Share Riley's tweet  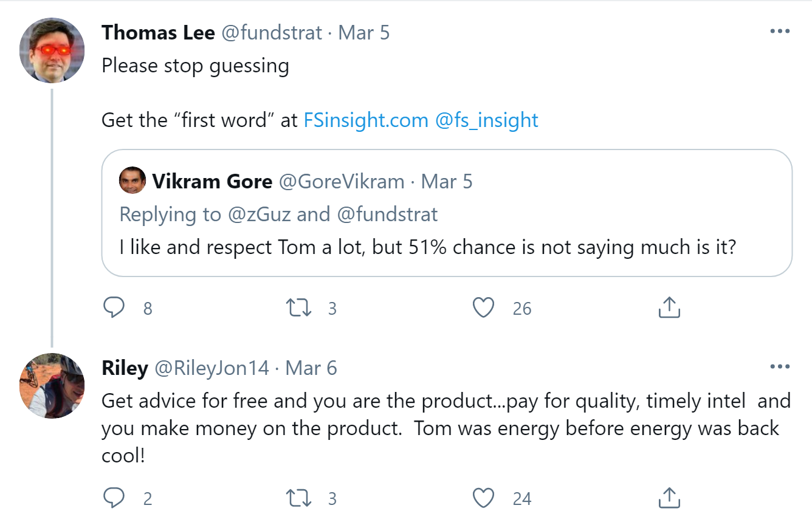[x=669, y=498]
